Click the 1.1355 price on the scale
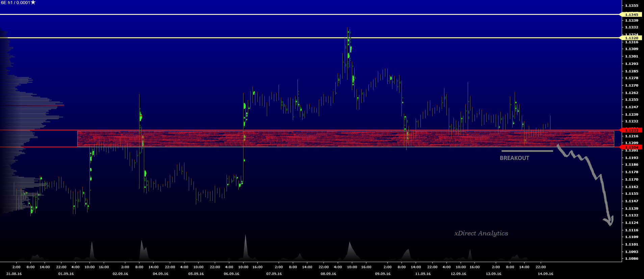 (x=632, y=5)
